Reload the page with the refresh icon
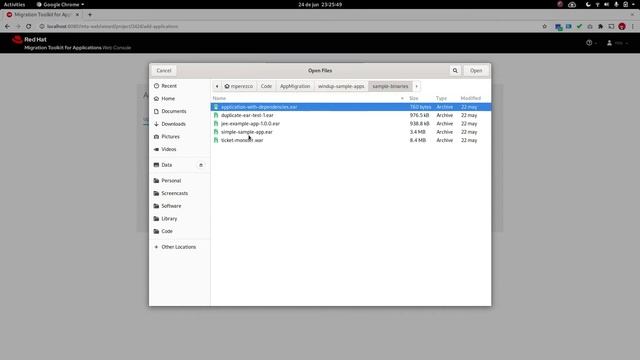The image size is (640, 360). pos(29,27)
